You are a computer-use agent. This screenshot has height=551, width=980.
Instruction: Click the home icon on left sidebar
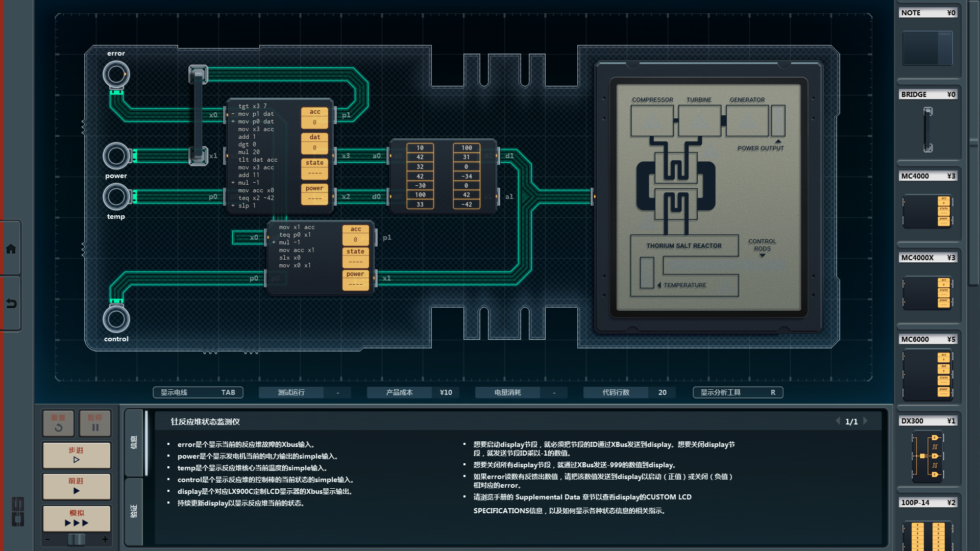pyautogui.click(x=11, y=249)
